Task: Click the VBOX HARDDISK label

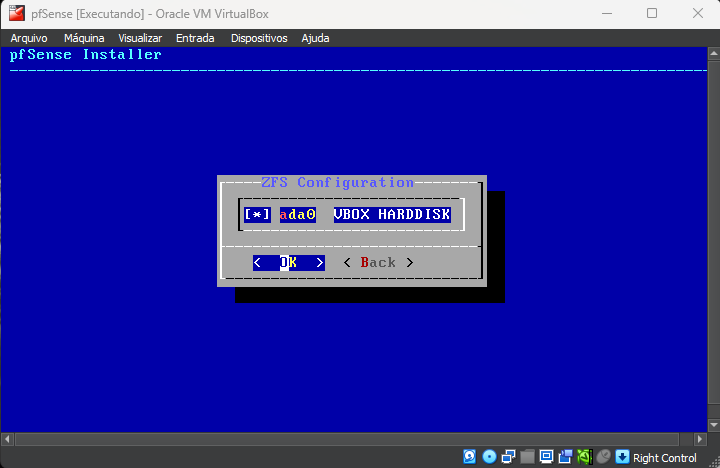Action: [392, 214]
